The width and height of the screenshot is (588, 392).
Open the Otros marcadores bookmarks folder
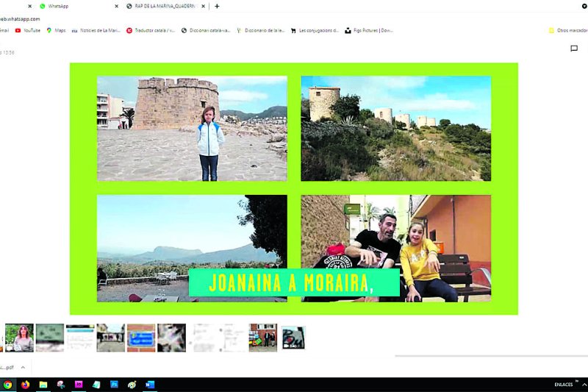coord(568,30)
